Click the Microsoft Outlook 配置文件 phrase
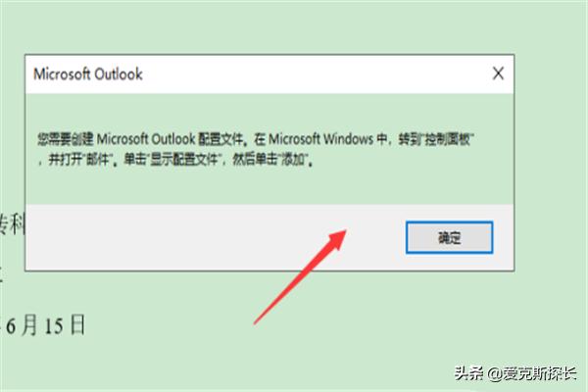This screenshot has width=588, height=392. [x=171, y=139]
